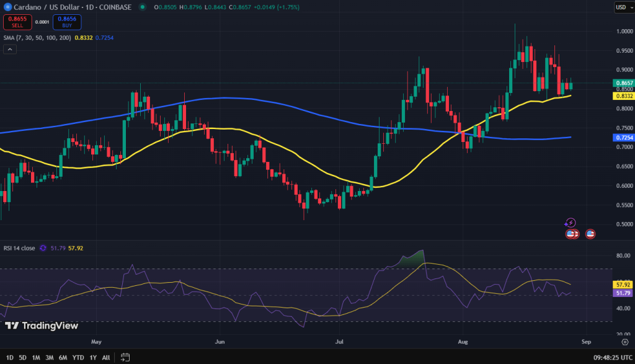Click the 0.0001 spread value
The height and width of the screenshot is (364, 635).
pyautogui.click(x=42, y=22)
